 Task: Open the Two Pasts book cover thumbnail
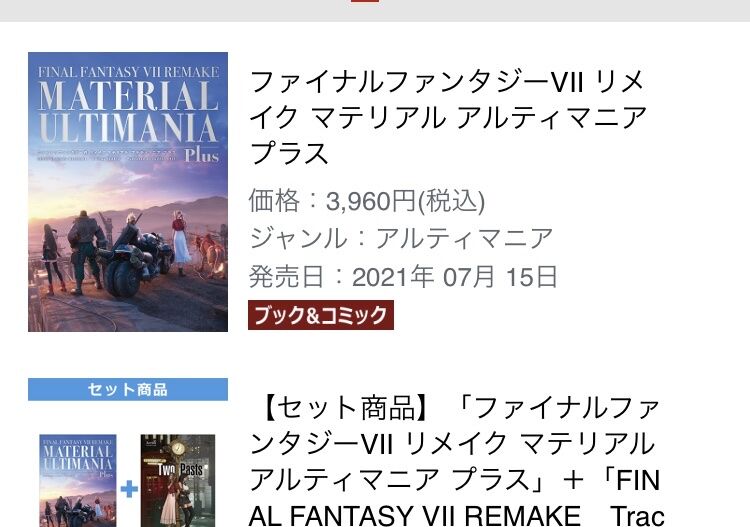(x=178, y=481)
